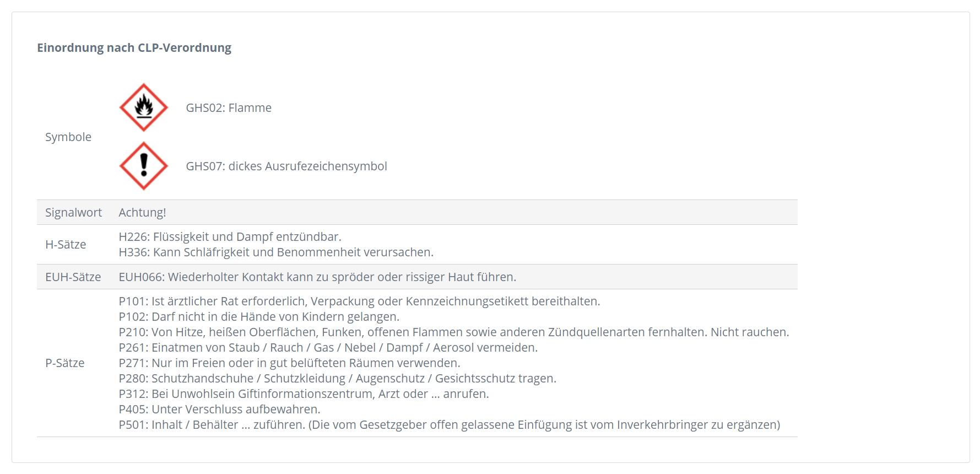Select the P312 poison center statement
Image resolution: width=980 pixels, height=474 pixels.
pos(304,394)
